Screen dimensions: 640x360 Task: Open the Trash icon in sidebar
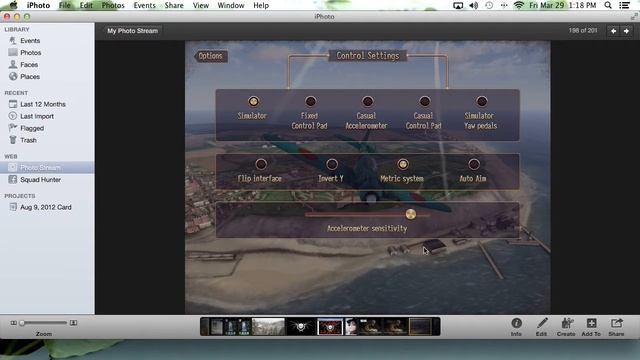(13, 140)
